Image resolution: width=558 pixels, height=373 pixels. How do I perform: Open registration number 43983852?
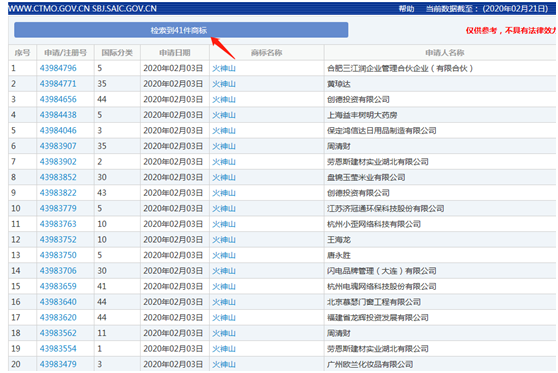(58, 177)
